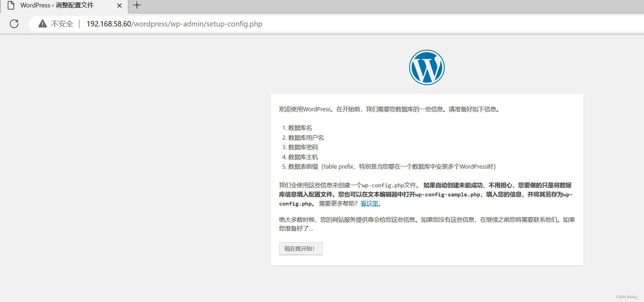Viewport: 644px width, 302px height.
Task: Click the 不安全 site security label
Action: (x=62, y=24)
